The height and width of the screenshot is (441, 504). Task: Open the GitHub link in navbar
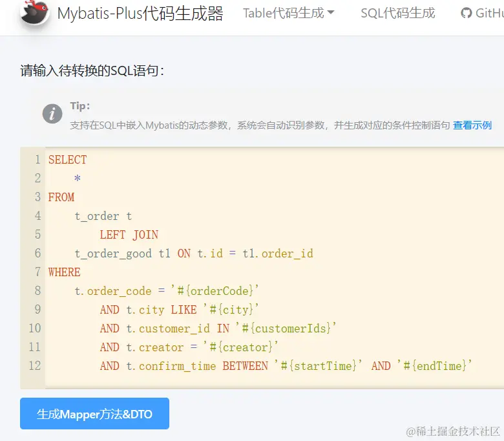pyautogui.click(x=482, y=13)
